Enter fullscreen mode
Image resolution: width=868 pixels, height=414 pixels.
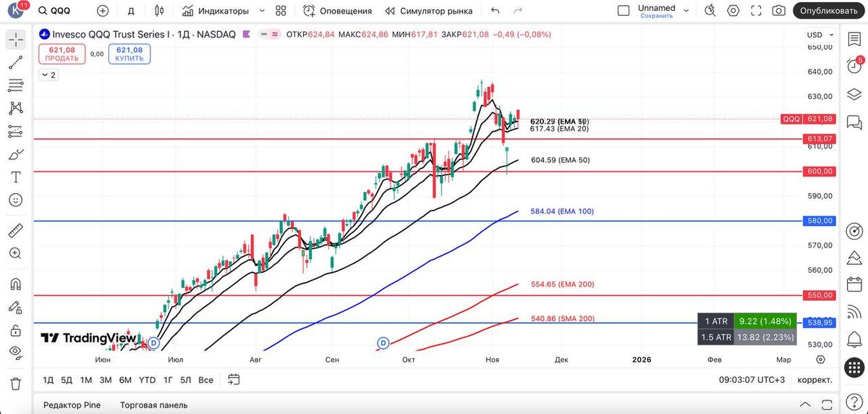(x=756, y=11)
